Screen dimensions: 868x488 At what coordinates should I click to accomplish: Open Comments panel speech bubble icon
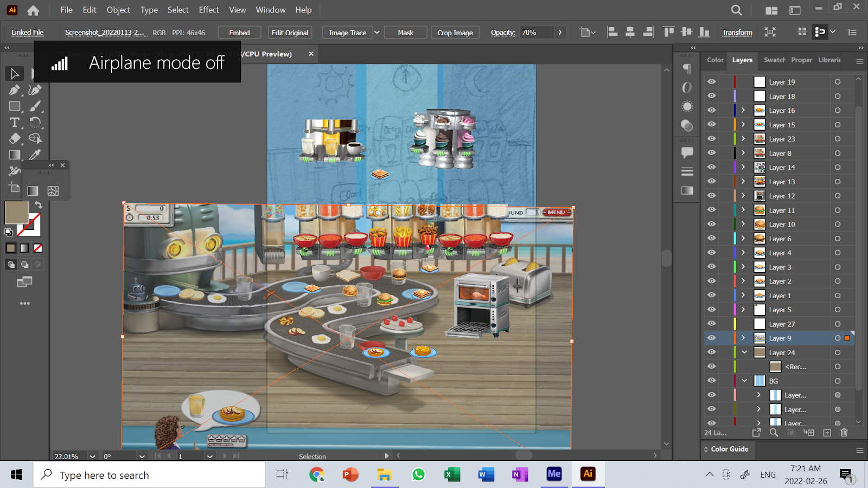click(687, 152)
